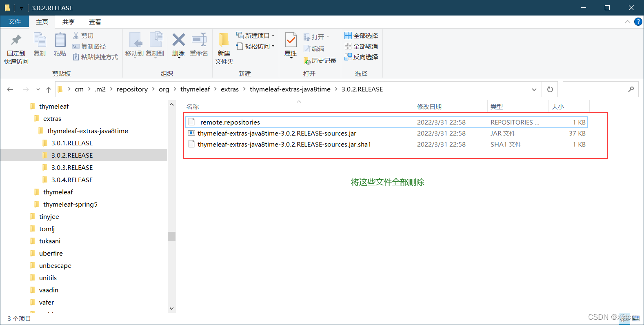Open address bar history dropdown
Screen dimensions: 644x325
pos(534,89)
